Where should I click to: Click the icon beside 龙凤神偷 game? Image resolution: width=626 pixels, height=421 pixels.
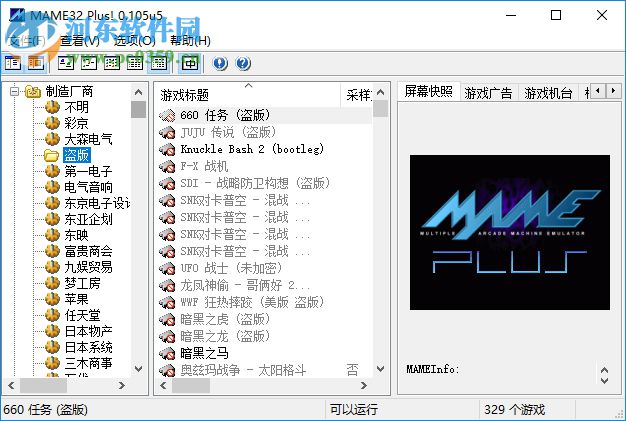(167, 286)
